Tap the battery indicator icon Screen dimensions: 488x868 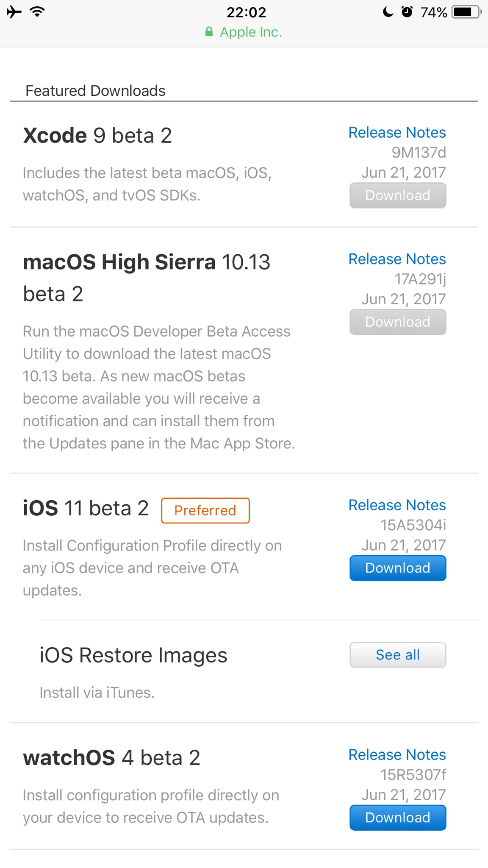(466, 12)
